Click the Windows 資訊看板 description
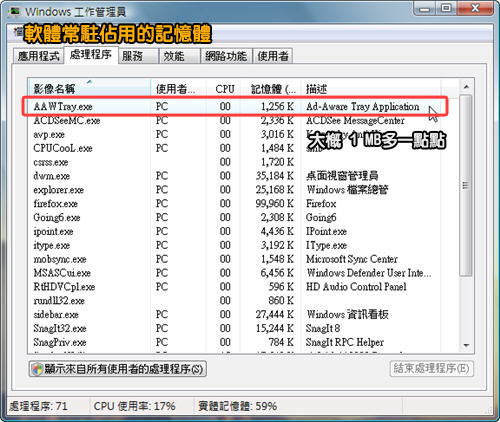Image resolution: width=500 pixels, height=422 pixels. point(347,315)
